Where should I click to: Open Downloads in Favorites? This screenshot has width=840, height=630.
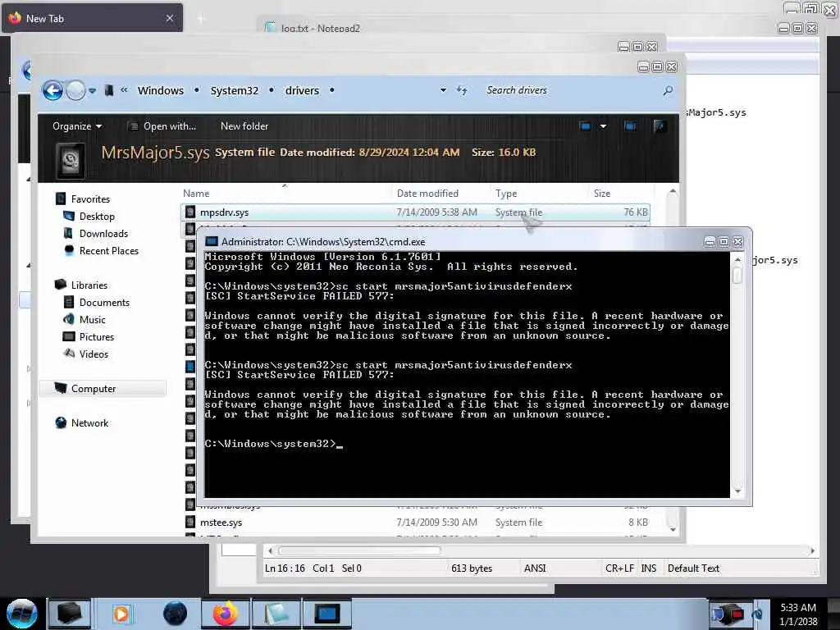[103, 234]
